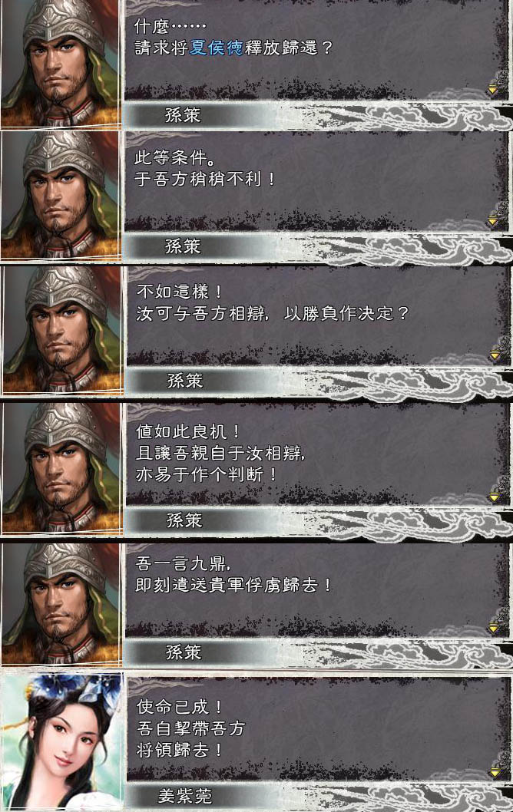Screen dimensions: 513x812
Task: Click 姜紫莞 female character portrait
Action: click(63, 741)
